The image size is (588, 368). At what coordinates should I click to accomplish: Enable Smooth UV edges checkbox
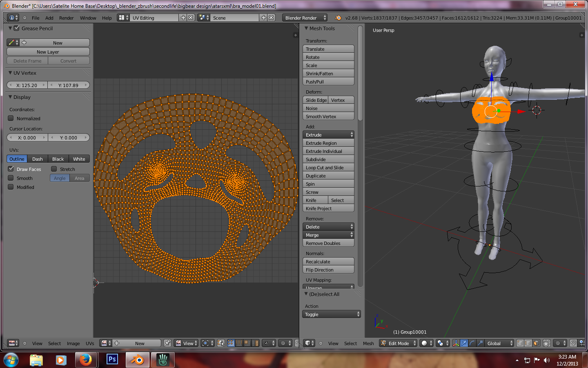coord(11,178)
